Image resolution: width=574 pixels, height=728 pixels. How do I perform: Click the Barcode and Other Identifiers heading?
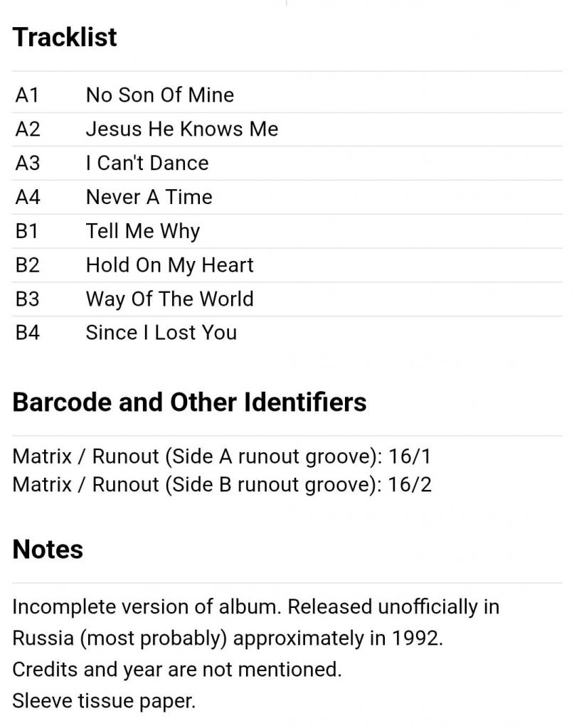[189, 402]
